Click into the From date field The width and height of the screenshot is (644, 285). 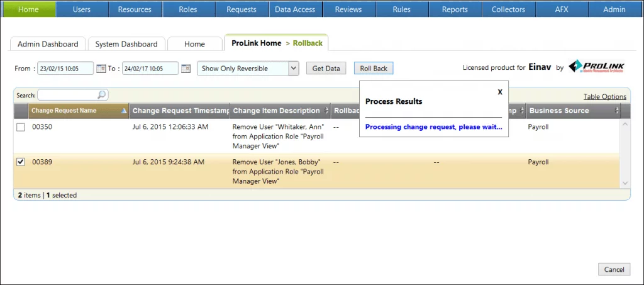(65, 69)
